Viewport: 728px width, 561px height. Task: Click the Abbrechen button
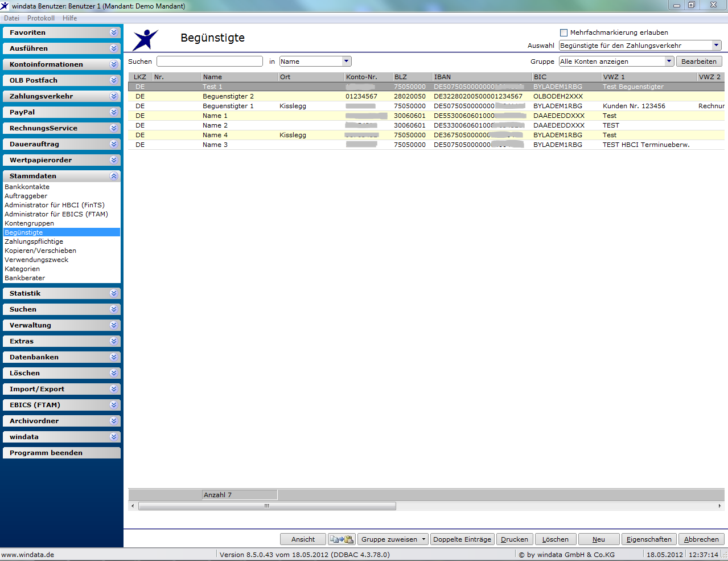(x=701, y=539)
